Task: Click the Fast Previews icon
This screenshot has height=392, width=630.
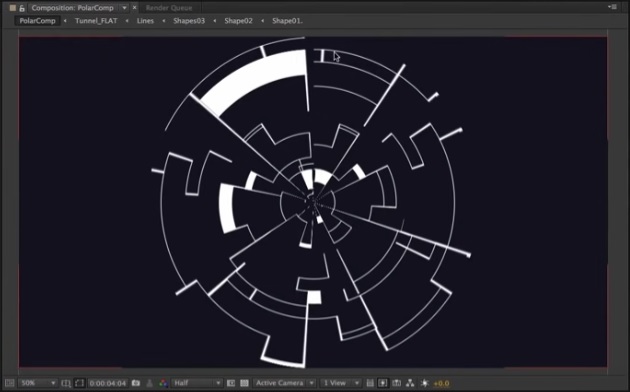Action: pyautogui.click(x=383, y=383)
